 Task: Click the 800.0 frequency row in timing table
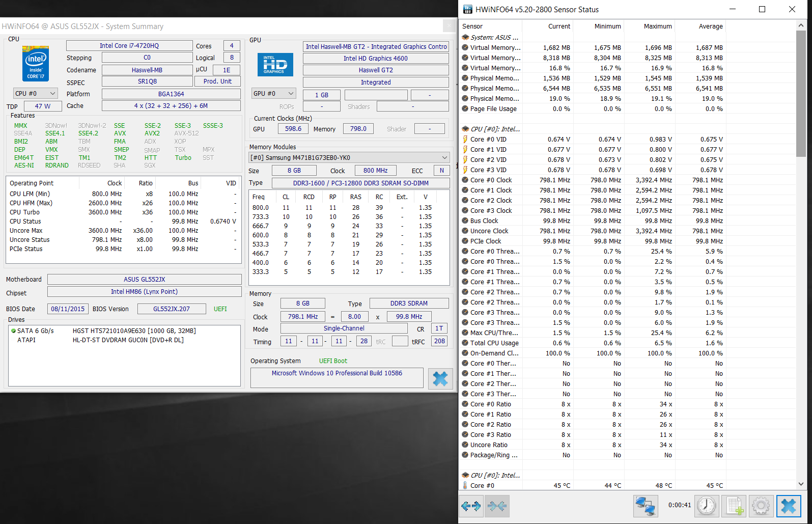coord(349,208)
